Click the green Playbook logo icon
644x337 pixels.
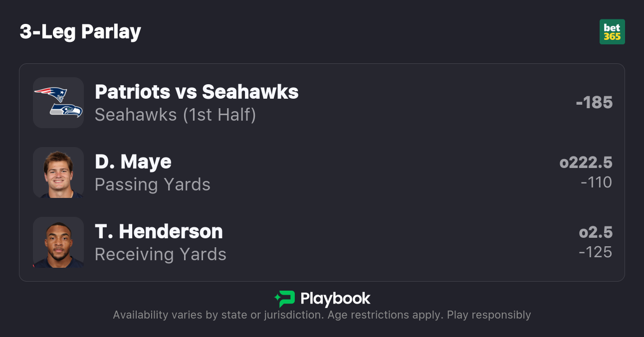(285, 299)
